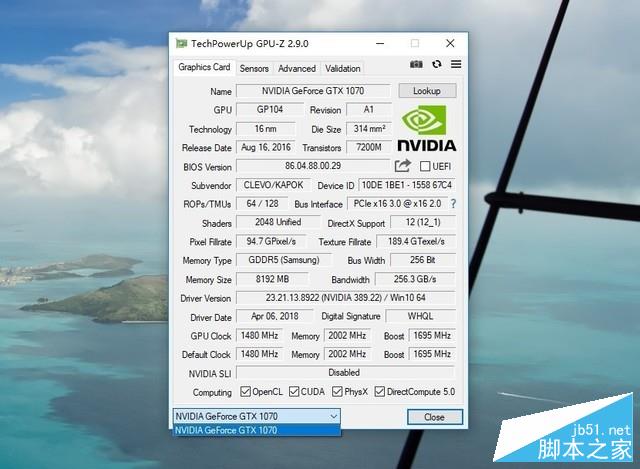Toggle the UEFI checkbox

425,166
